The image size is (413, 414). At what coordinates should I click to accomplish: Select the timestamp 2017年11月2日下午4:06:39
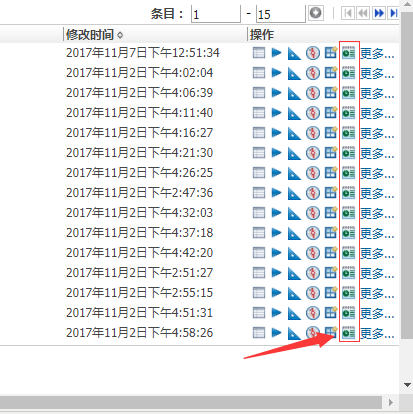point(139,93)
